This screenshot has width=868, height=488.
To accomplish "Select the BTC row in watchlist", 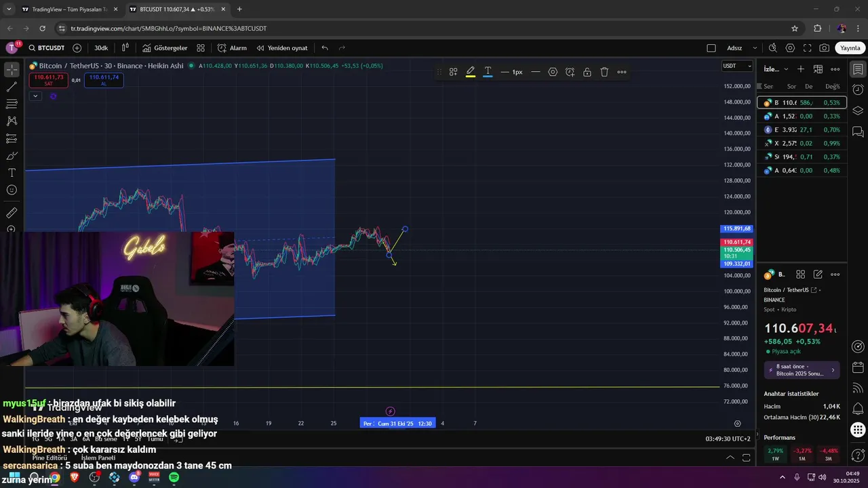I will pyautogui.click(x=802, y=102).
